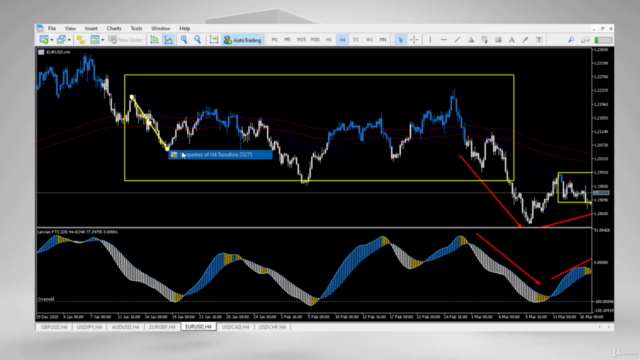Click the Properties of H4 Trendline menu entry
The height and width of the screenshot is (360, 640).
pos(220,155)
